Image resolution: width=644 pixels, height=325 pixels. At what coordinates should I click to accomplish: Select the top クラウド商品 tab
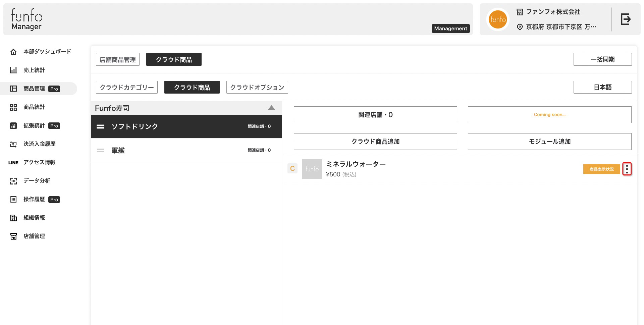(174, 59)
